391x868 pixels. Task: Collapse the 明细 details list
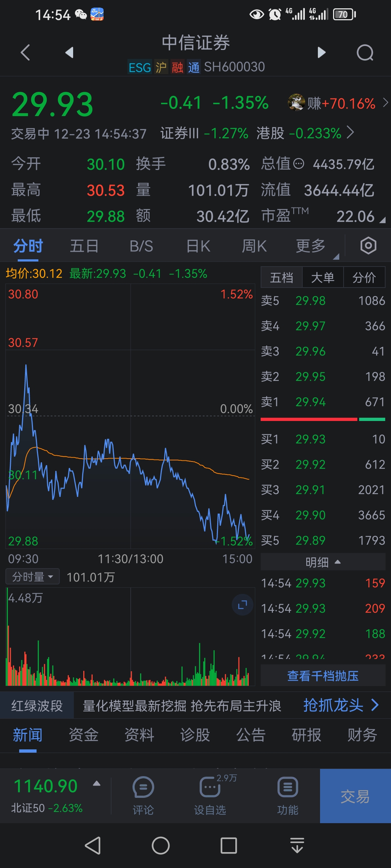323,562
